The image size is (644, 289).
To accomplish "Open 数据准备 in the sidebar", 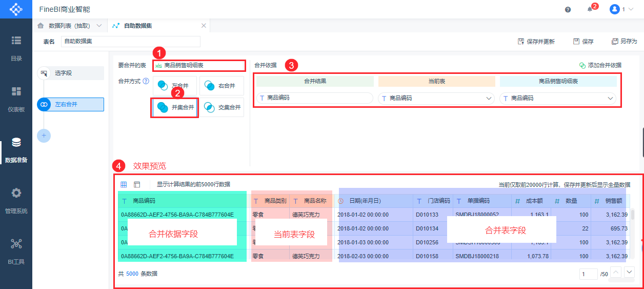I will pos(16,150).
